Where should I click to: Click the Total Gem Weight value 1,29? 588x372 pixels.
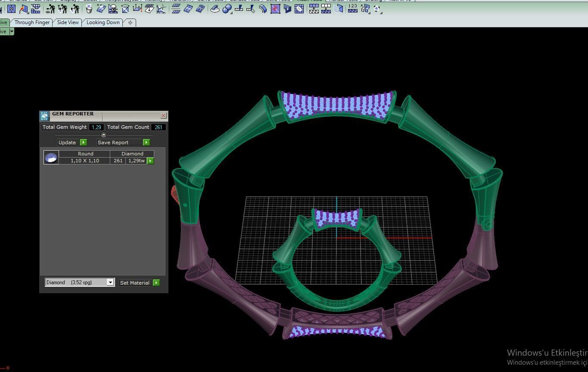(96, 127)
